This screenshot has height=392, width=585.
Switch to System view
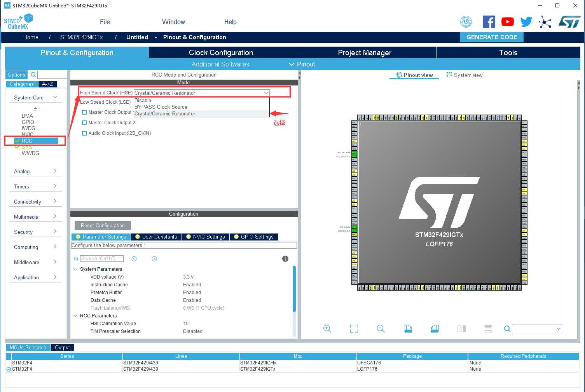coord(465,75)
